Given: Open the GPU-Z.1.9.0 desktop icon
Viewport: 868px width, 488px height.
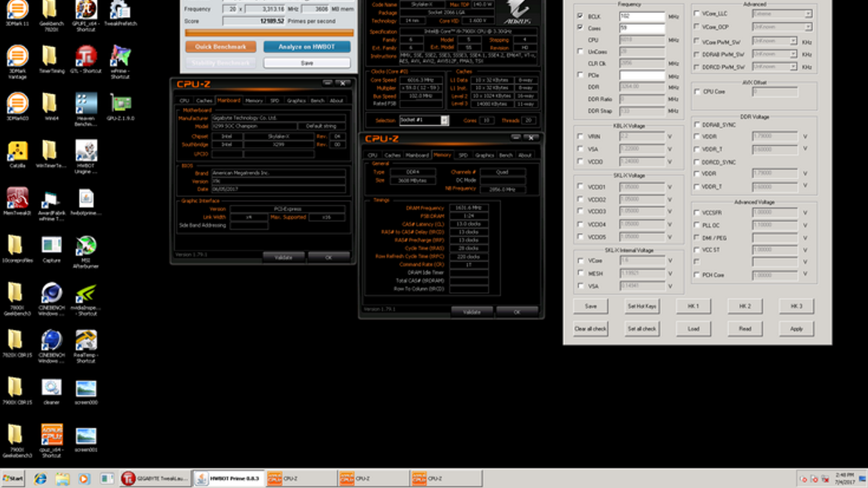Looking at the screenshot, I should [120, 107].
